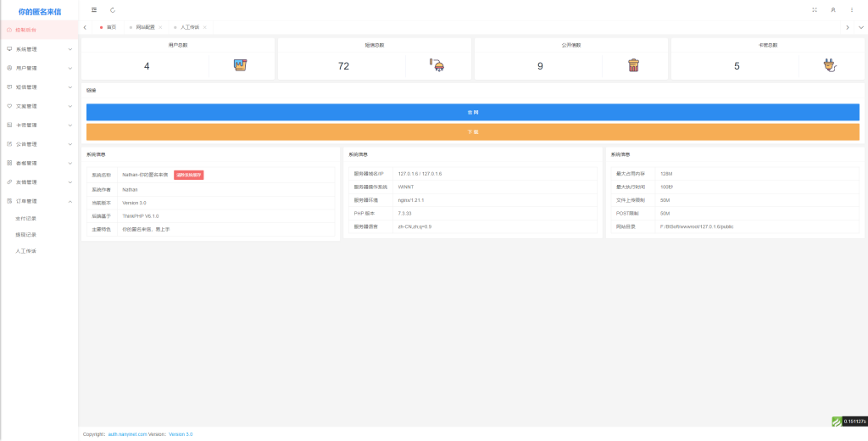This screenshot has width=868, height=441.
Task: Collapse the sidebar with the hamburger icon
Action: pyautogui.click(x=94, y=10)
